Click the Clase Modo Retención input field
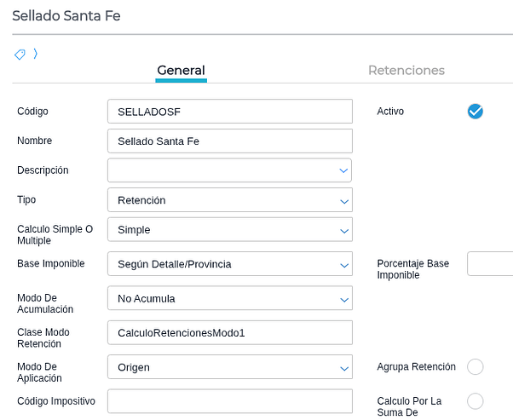Screen dimensions: 513x420 point(229,333)
